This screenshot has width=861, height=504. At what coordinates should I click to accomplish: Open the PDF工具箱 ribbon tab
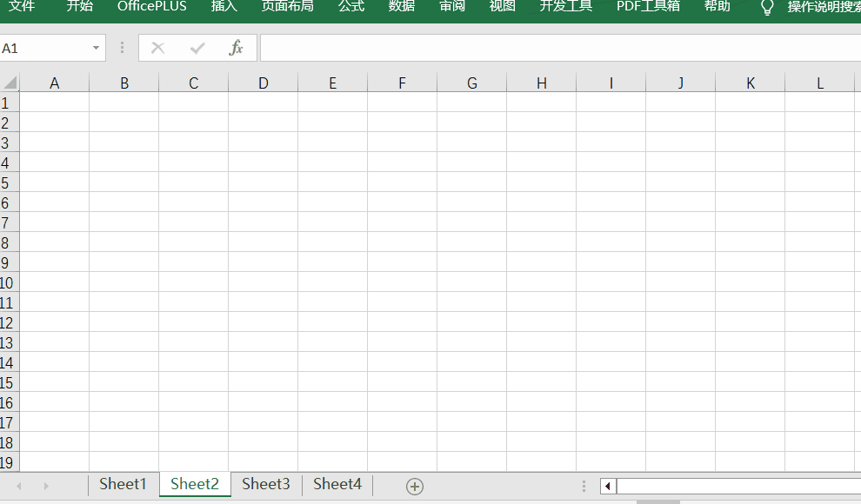click(648, 7)
